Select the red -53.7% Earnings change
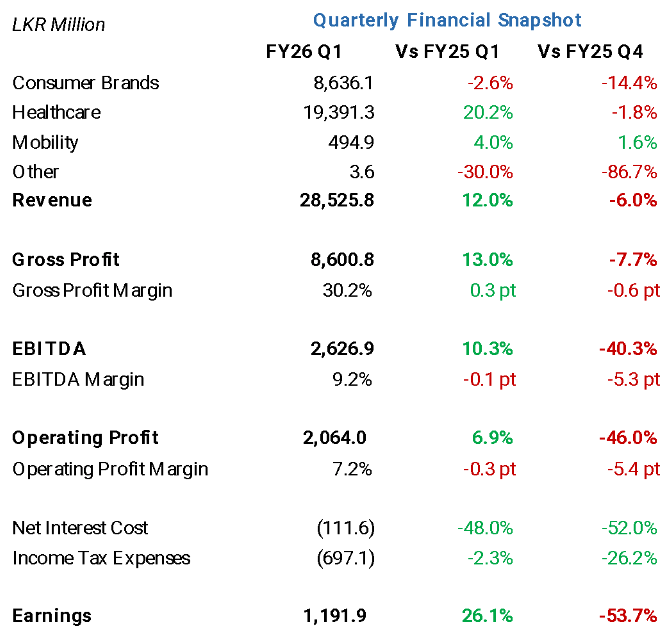Screen dimensions: 670x637 click(x=633, y=616)
